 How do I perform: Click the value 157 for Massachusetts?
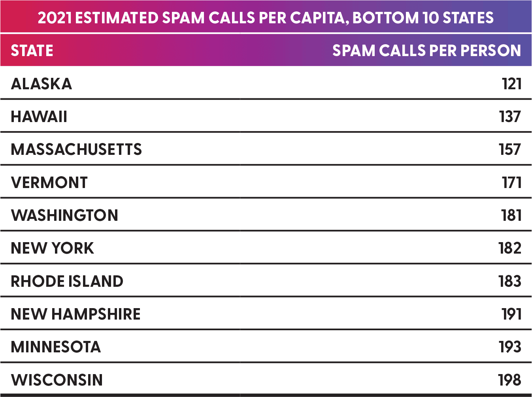(510, 149)
